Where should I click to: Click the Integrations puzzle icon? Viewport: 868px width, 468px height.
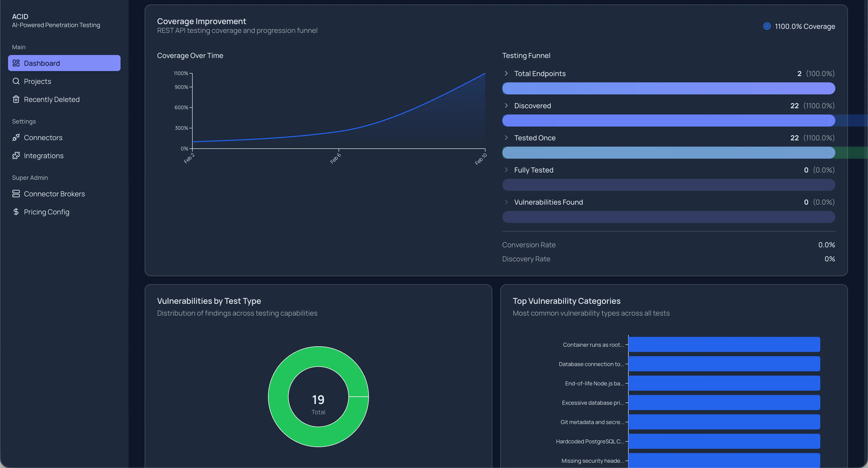tap(16, 155)
